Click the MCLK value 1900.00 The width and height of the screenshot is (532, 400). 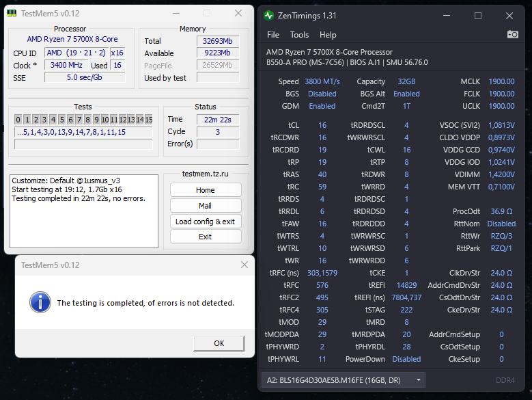click(501, 81)
